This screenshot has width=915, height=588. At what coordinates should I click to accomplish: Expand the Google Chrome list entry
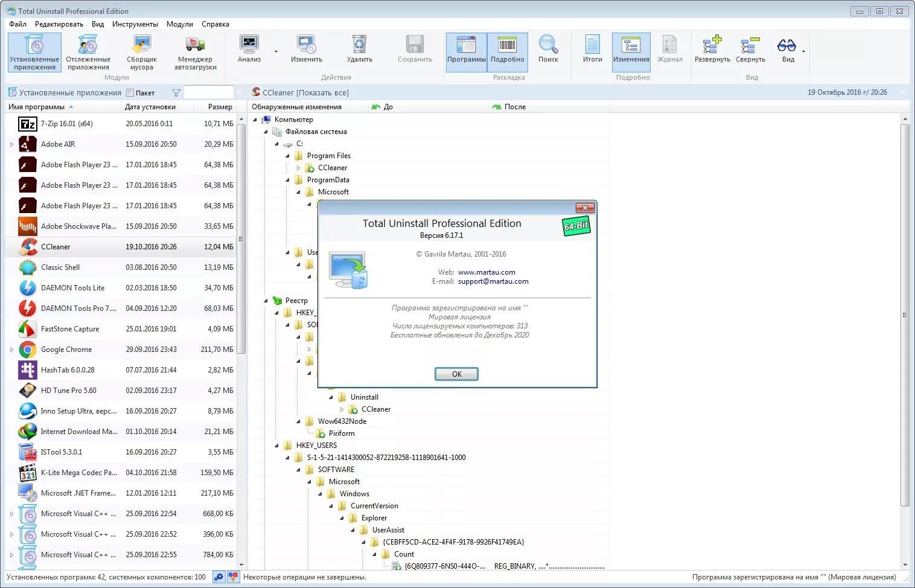click(11, 349)
